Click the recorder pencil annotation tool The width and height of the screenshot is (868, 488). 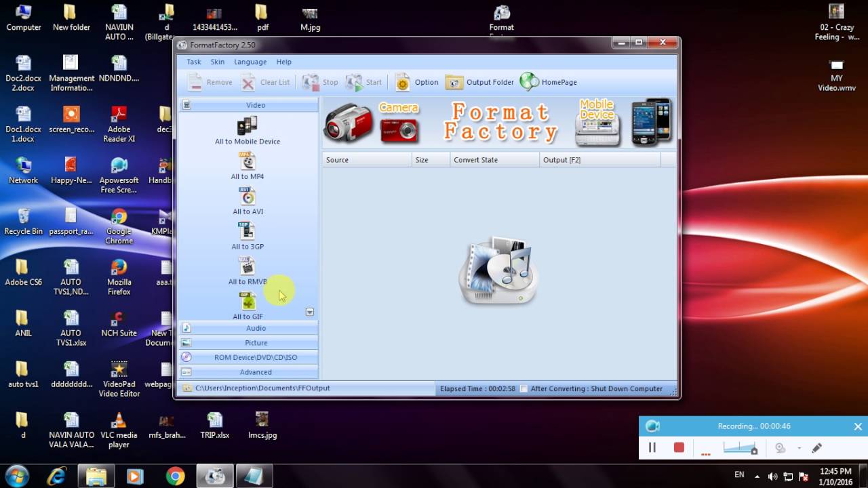pyautogui.click(x=816, y=448)
